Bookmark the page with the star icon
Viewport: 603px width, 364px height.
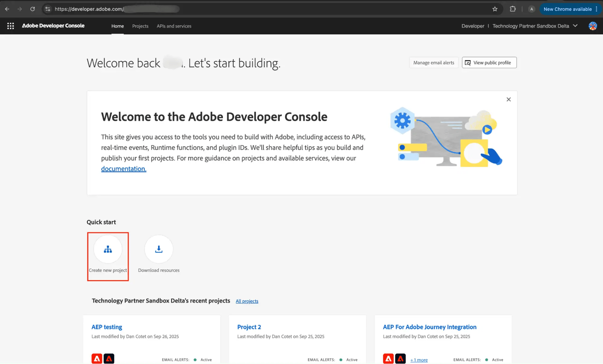495,9
